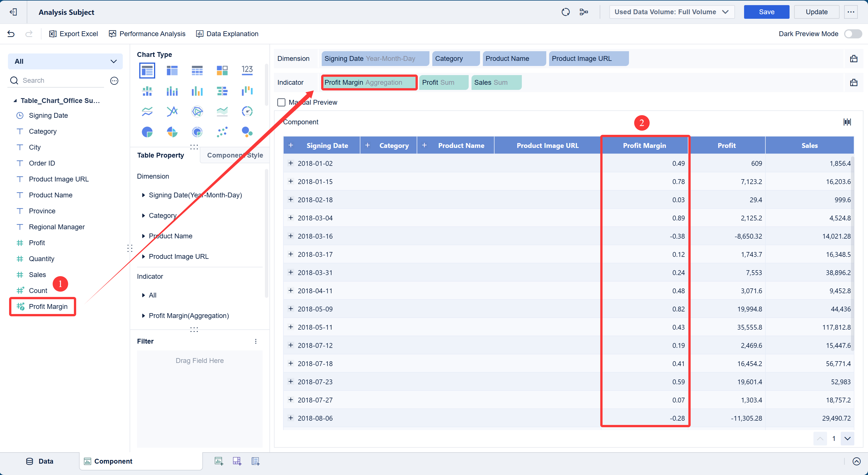Pick the multi-series line chart type
The width and height of the screenshot is (868, 475).
pos(172,111)
